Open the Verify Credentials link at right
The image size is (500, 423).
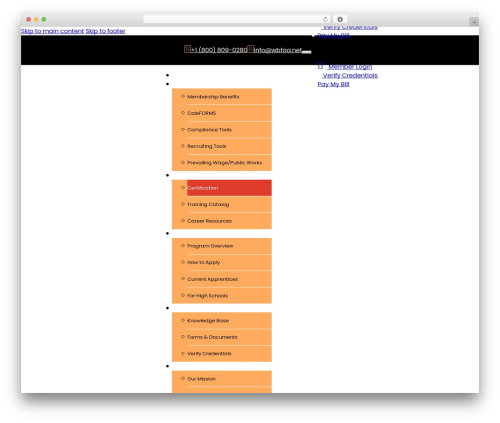(x=350, y=75)
